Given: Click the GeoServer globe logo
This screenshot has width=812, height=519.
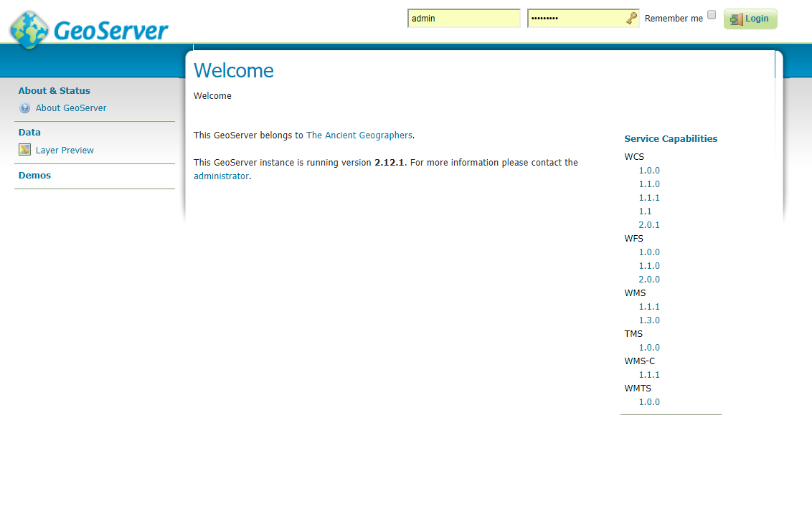Looking at the screenshot, I should (29, 30).
